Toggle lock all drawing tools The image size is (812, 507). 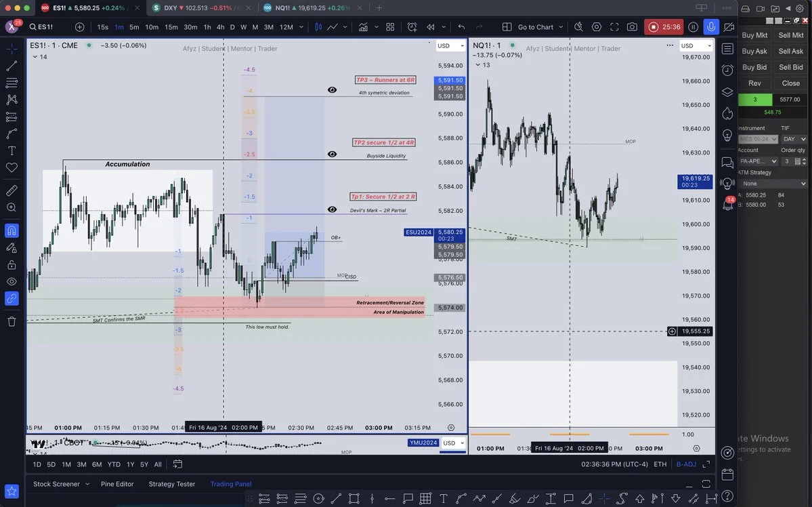point(12,265)
